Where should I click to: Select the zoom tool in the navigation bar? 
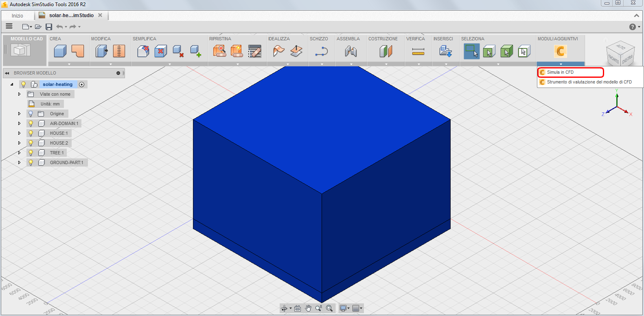[x=319, y=308]
